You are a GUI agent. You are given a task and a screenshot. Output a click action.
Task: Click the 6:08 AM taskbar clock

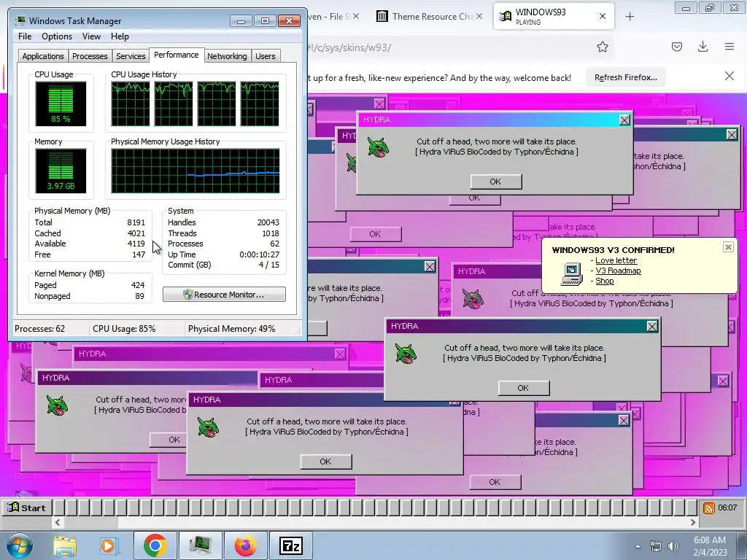click(710, 545)
